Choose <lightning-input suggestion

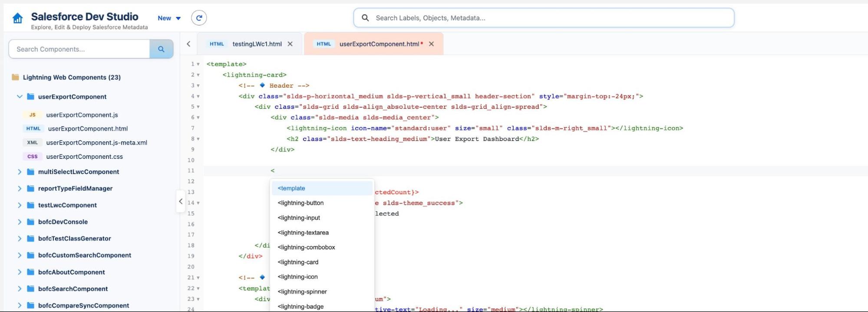pyautogui.click(x=322, y=218)
